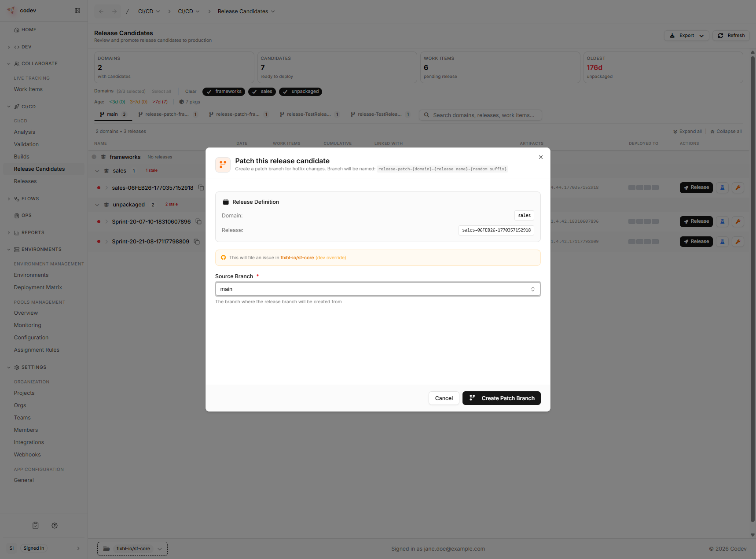This screenshot has width=756, height=559.
Task: Expand the Export dropdown chevron
Action: click(701, 36)
